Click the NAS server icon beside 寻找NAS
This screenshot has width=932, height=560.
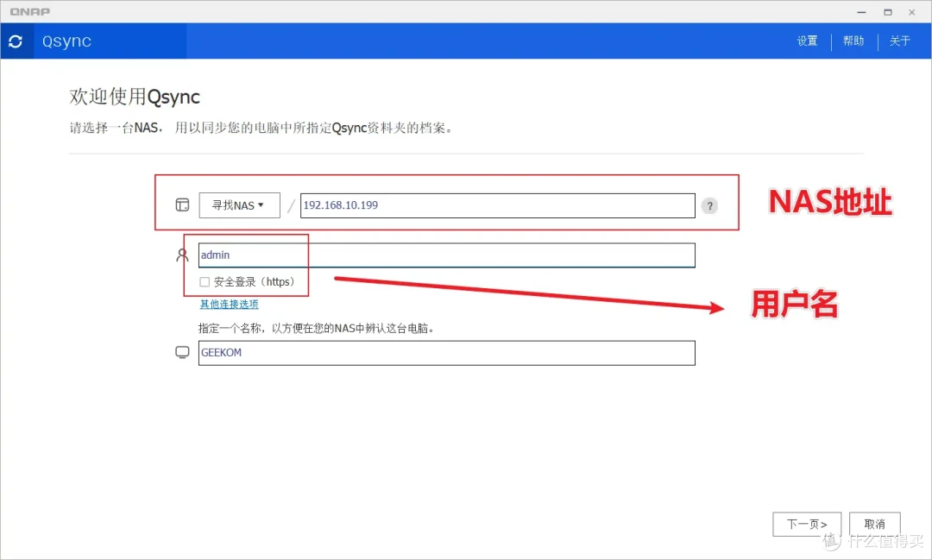coord(182,205)
